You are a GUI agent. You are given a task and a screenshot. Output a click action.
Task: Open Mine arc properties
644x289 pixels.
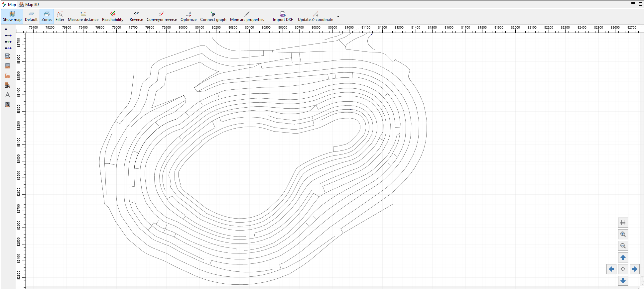(247, 16)
